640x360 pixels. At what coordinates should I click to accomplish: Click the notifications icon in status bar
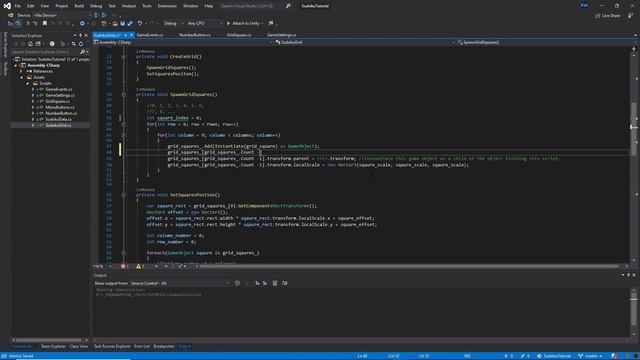click(x=615, y=356)
